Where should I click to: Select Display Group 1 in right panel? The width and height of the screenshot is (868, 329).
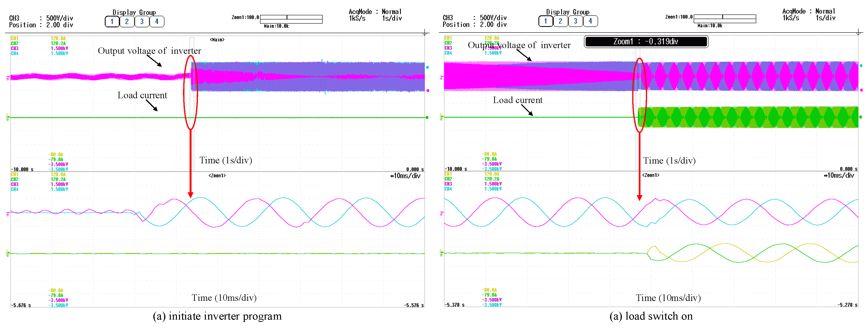pyautogui.click(x=546, y=21)
